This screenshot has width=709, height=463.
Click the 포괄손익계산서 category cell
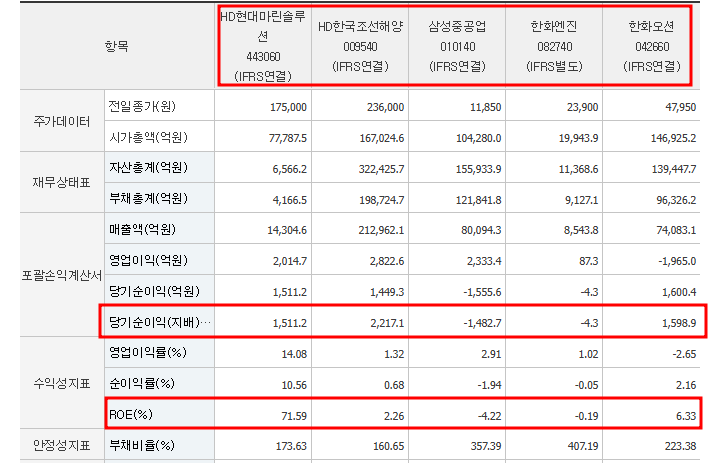pyautogui.click(x=62, y=275)
